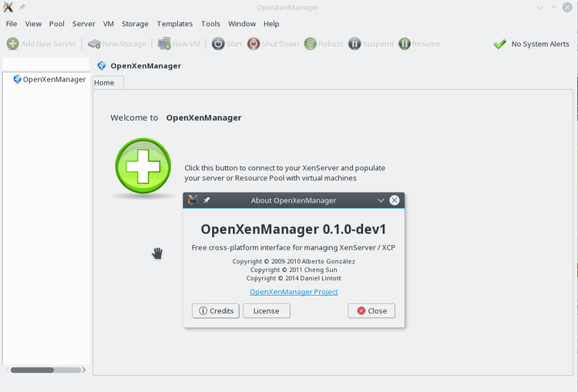Click the Suspend toolbar icon
Viewport: 578px width, 392px height.
tap(355, 44)
